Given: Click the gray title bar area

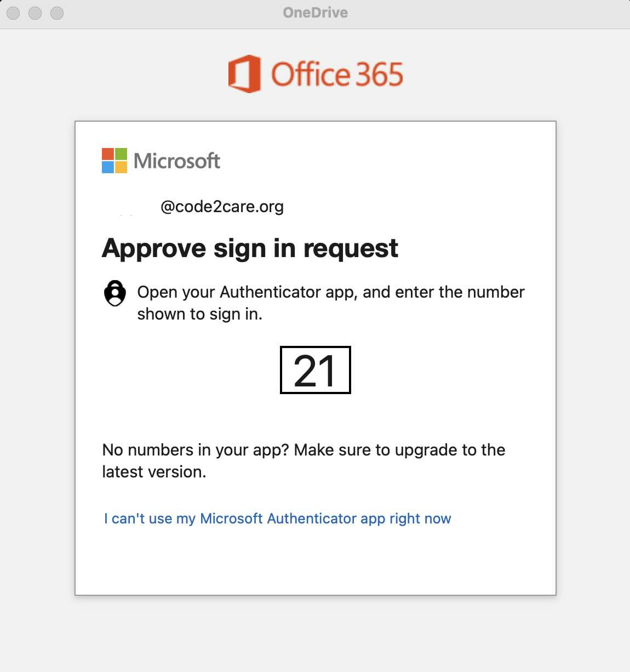Looking at the screenshot, I should click(466, 13).
